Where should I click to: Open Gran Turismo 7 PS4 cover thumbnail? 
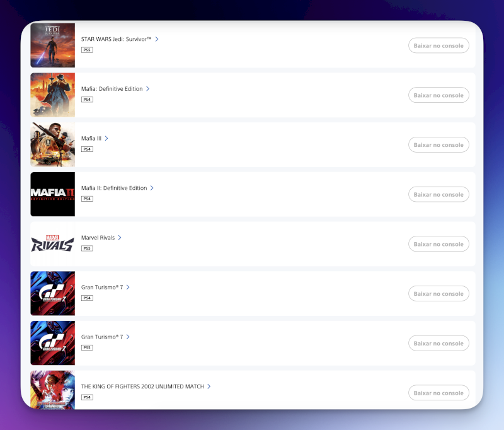pyautogui.click(x=53, y=293)
